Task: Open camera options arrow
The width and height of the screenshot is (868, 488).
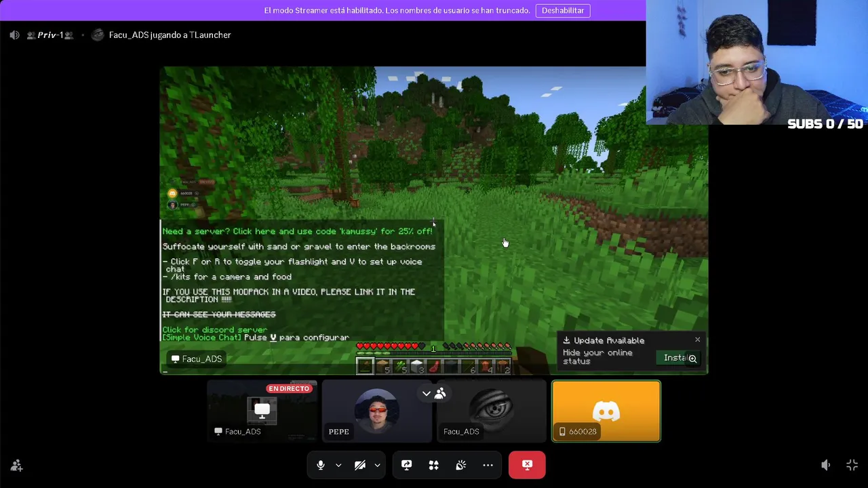Action: tap(377, 466)
